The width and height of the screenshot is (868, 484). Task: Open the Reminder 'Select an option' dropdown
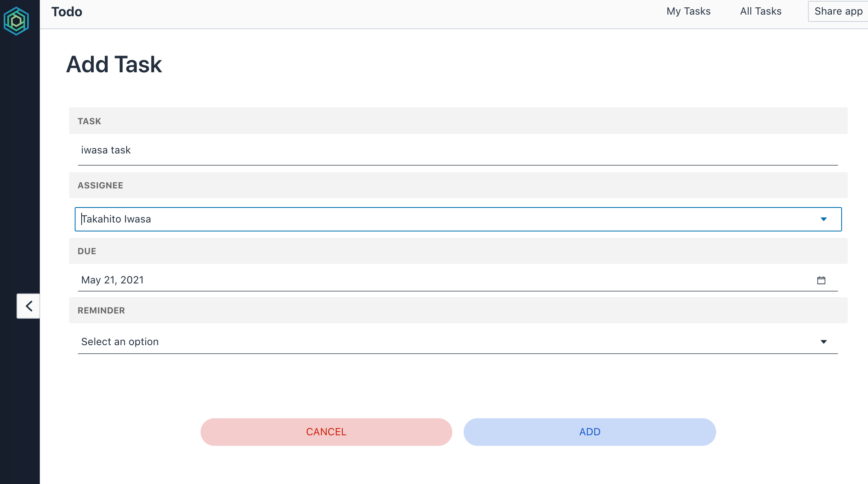[458, 341]
